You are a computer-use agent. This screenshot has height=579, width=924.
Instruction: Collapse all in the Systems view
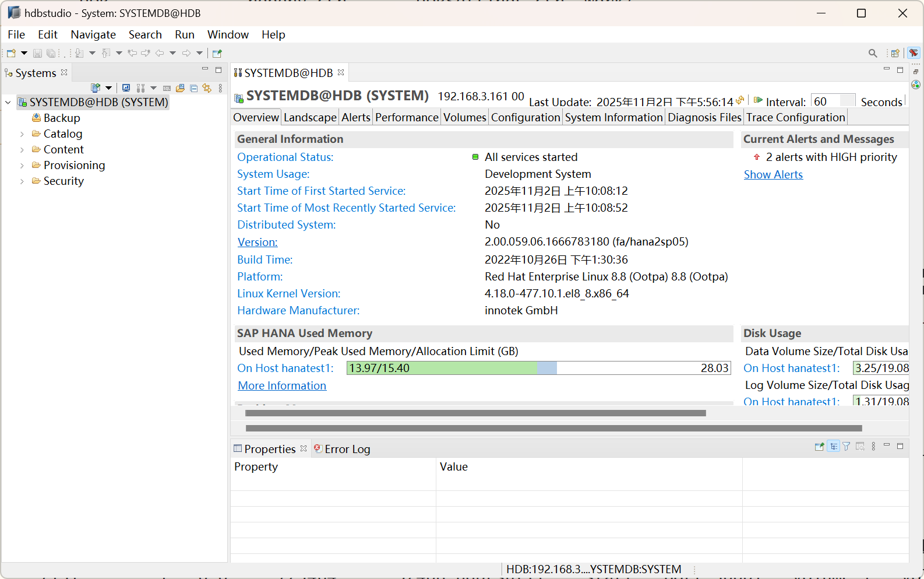[193, 88]
